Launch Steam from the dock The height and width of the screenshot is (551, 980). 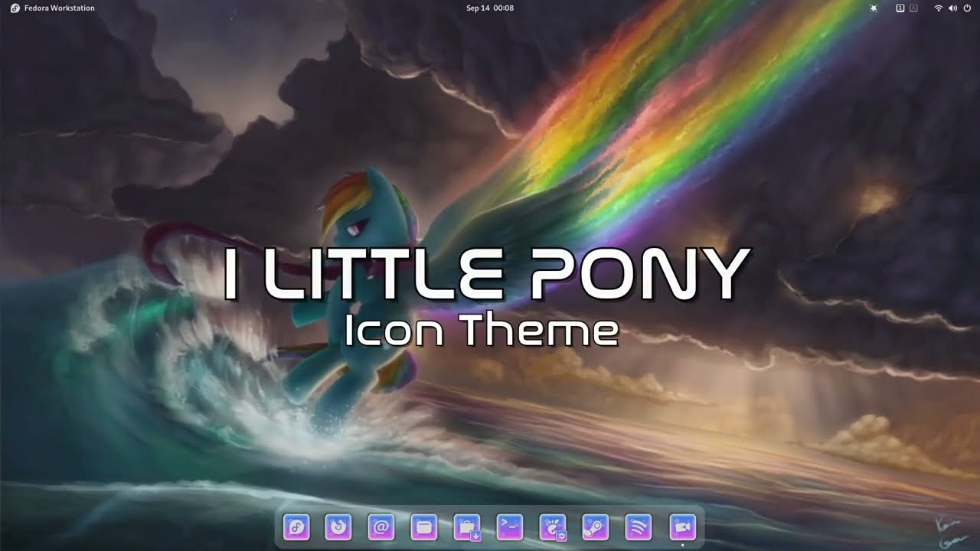pos(596,527)
